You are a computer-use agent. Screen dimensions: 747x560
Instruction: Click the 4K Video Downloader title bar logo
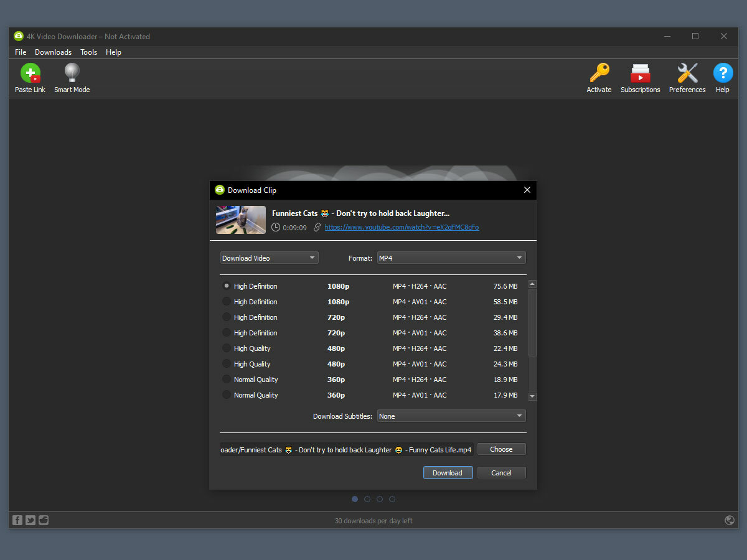19,36
